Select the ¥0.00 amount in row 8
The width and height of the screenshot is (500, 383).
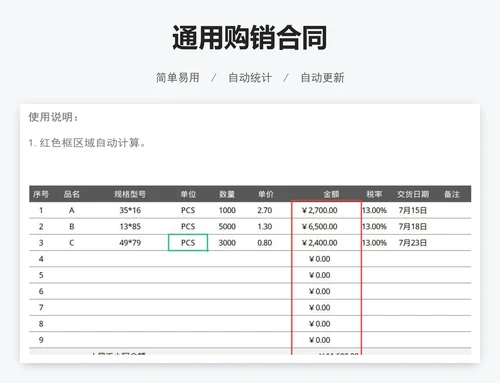point(319,324)
